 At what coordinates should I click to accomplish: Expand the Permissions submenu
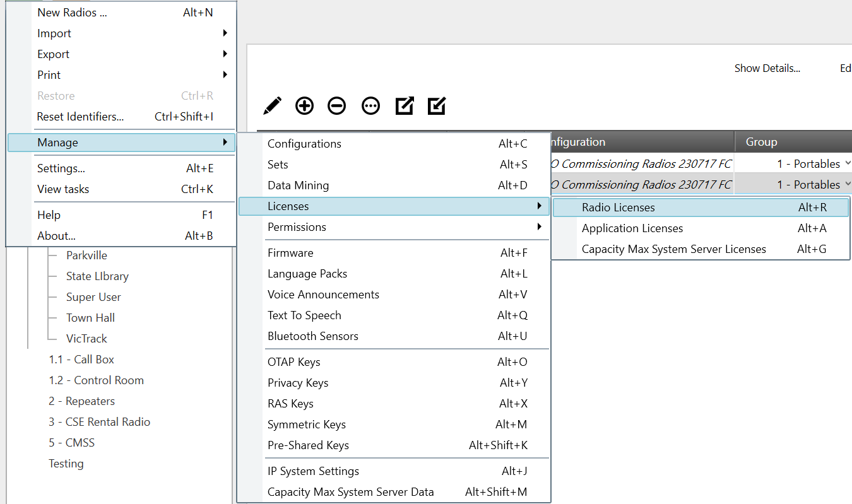click(x=394, y=227)
